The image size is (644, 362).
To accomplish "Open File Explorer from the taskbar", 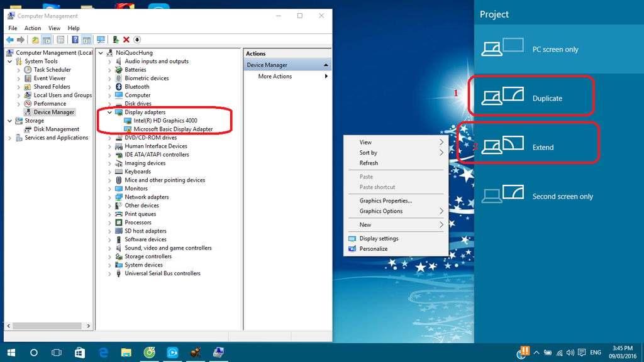I will pyautogui.click(x=126, y=353).
